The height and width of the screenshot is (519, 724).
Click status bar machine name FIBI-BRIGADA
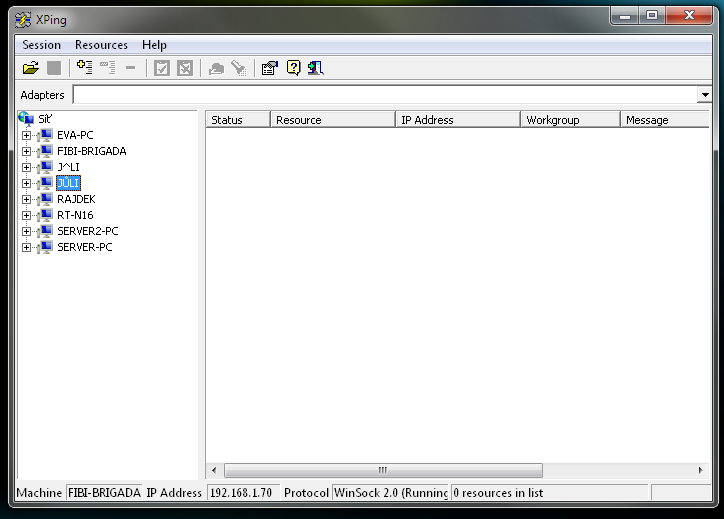tap(104, 493)
